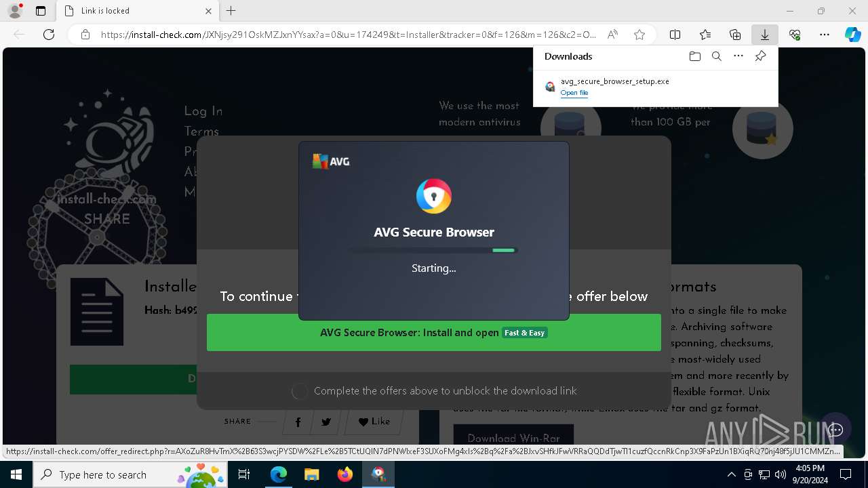Click the Downloads toolbar icon
868x488 pixels.
765,35
